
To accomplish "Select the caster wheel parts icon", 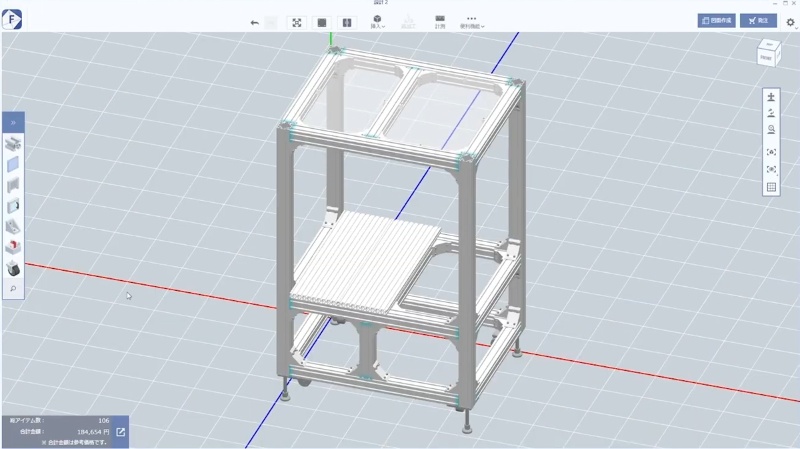I will point(14,267).
